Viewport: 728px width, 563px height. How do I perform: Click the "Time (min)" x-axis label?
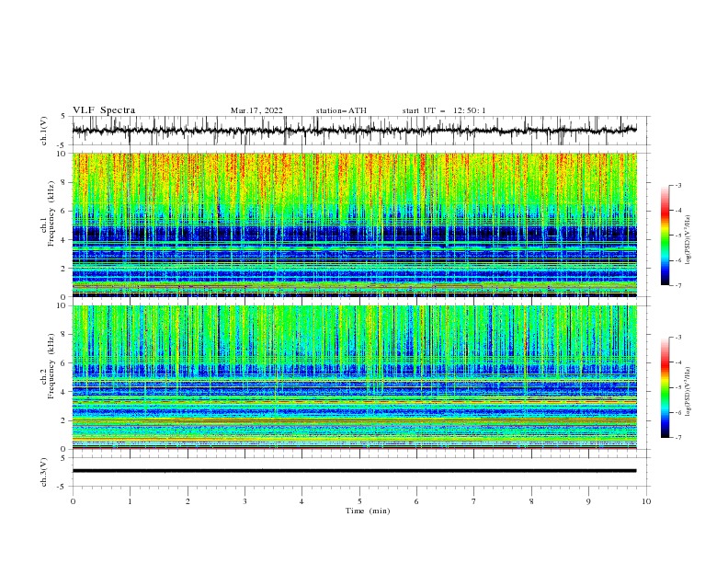pos(368,511)
